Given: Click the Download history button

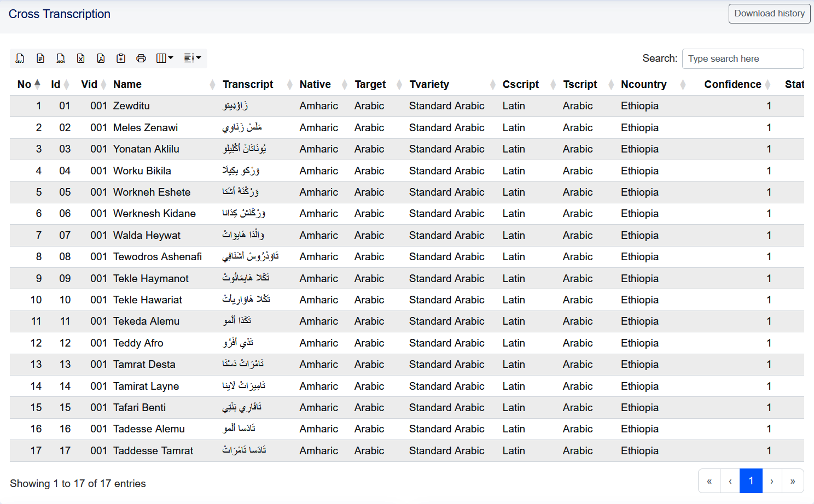Looking at the screenshot, I should (769, 14).
